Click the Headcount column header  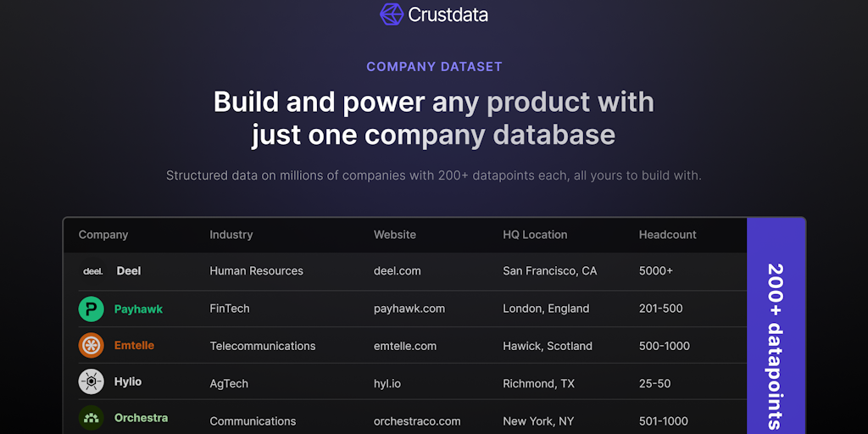pyautogui.click(x=668, y=235)
